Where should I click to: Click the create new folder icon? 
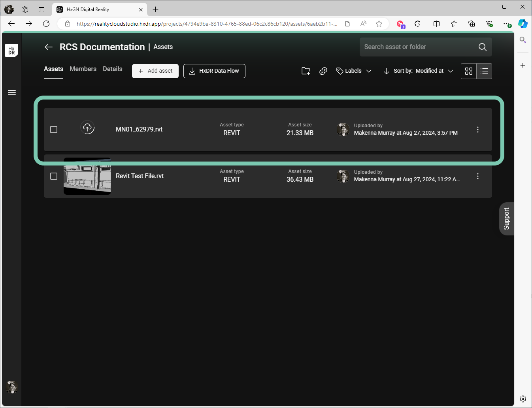[x=306, y=71]
